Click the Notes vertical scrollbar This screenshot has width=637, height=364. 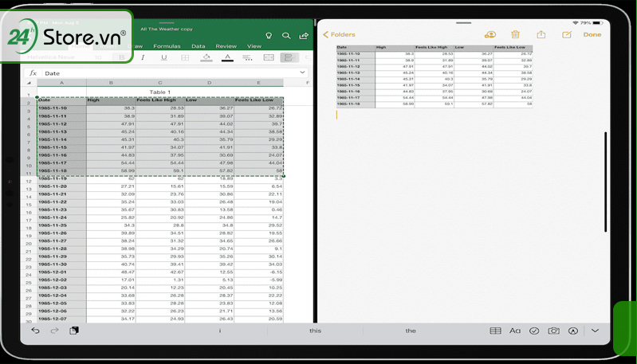pos(605,182)
